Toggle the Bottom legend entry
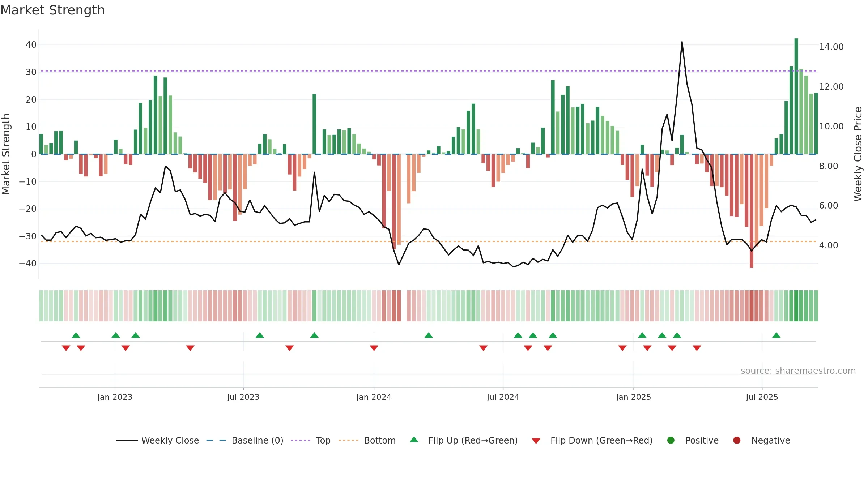 pyautogui.click(x=367, y=440)
